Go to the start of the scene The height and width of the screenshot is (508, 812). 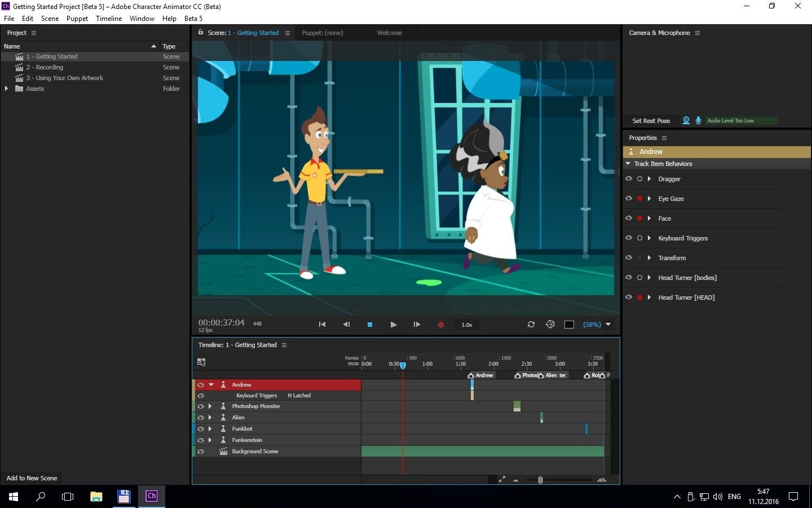(x=322, y=325)
